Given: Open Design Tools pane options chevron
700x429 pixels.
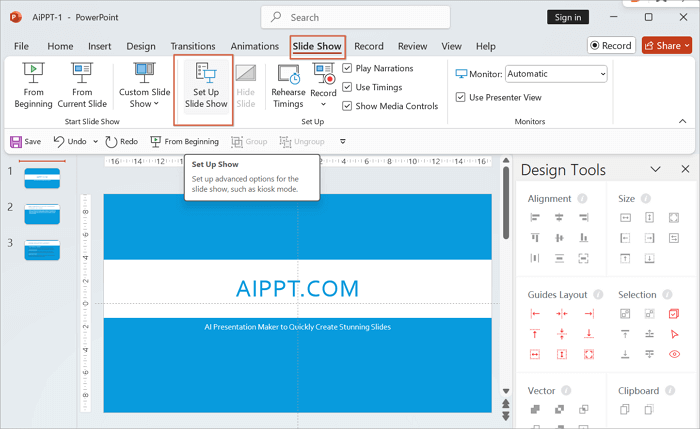Looking at the screenshot, I should (655, 169).
